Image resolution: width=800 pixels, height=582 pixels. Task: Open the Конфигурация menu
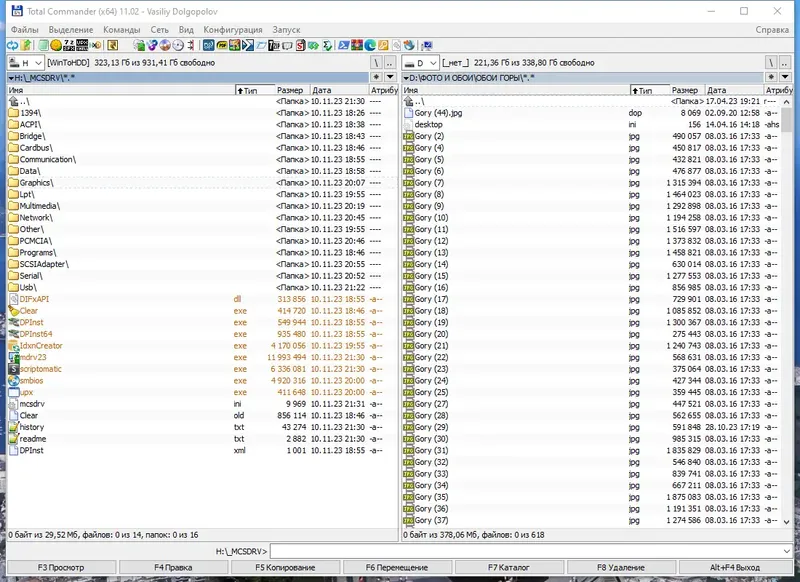233,30
